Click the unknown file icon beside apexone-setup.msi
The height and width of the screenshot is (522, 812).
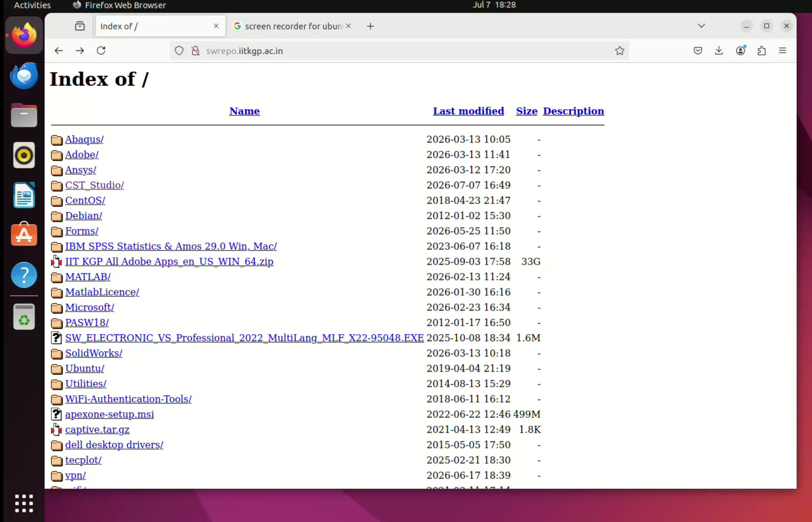point(57,414)
